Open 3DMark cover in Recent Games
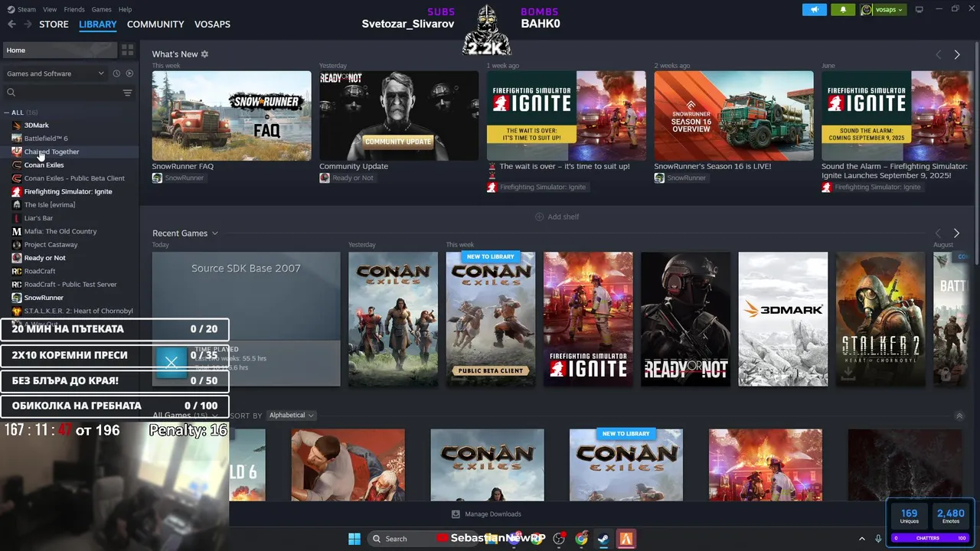Image resolution: width=980 pixels, height=551 pixels. point(782,319)
